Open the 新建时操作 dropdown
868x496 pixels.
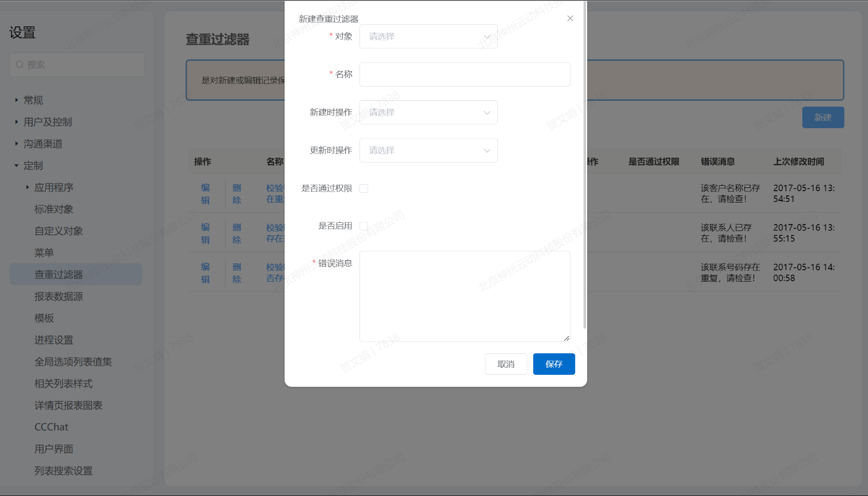click(428, 113)
